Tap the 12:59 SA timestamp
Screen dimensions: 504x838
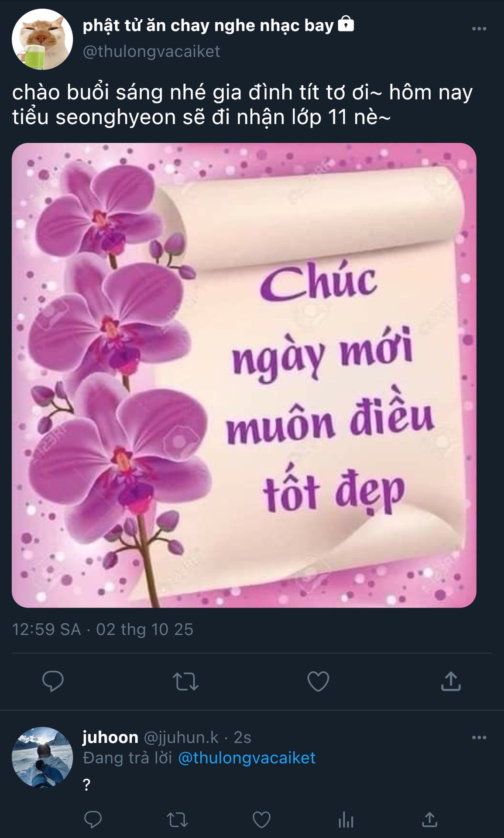(x=46, y=629)
